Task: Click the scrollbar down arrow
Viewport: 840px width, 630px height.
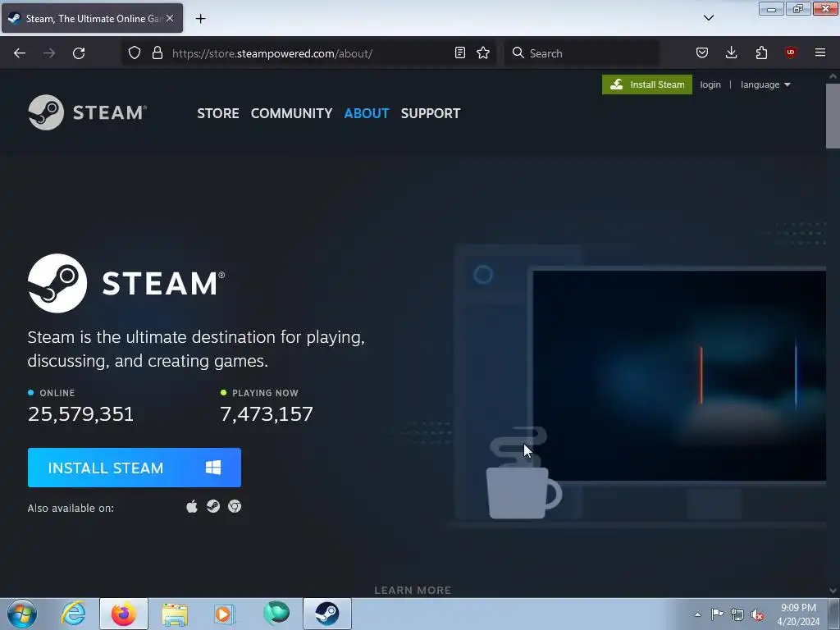Action: pos(833,591)
